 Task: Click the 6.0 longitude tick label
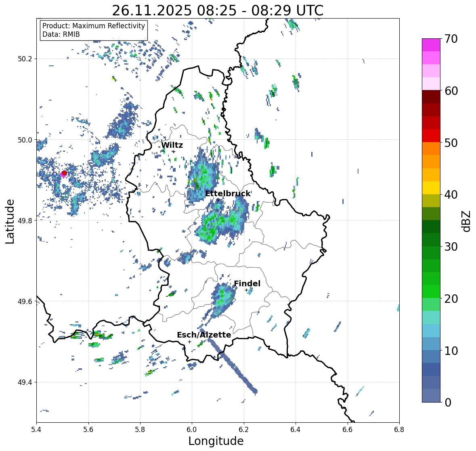192,429
